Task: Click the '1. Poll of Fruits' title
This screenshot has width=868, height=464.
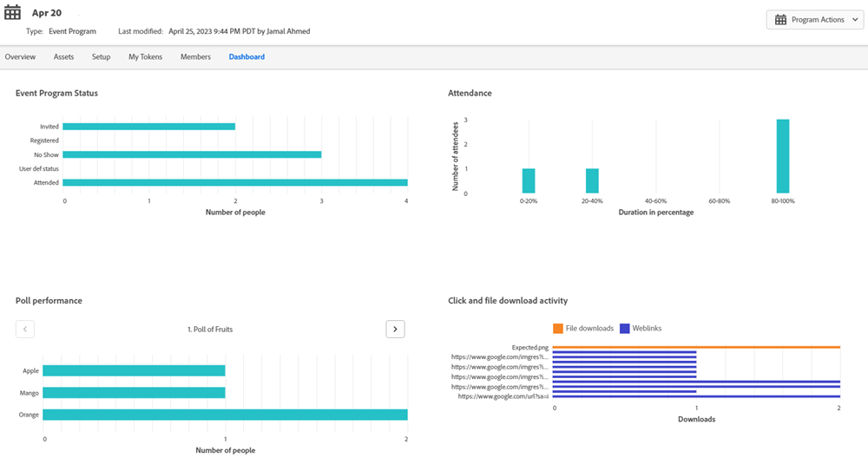Action: 210,329
